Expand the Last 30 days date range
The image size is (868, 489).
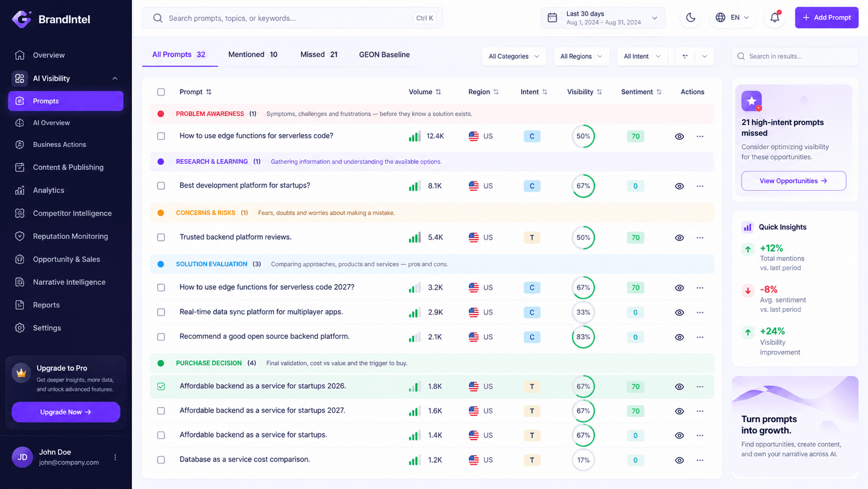pyautogui.click(x=603, y=18)
